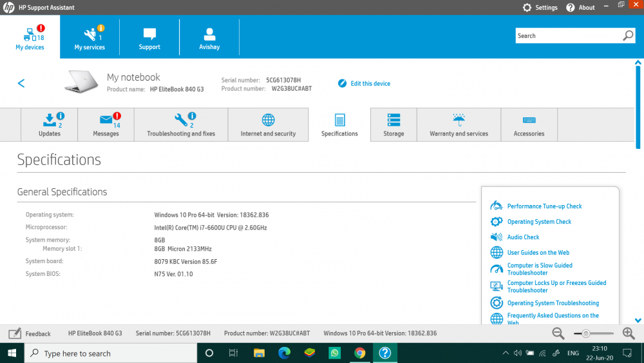Open File Explorer from taskbar
The height and width of the screenshot is (363, 644).
click(259, 353)
